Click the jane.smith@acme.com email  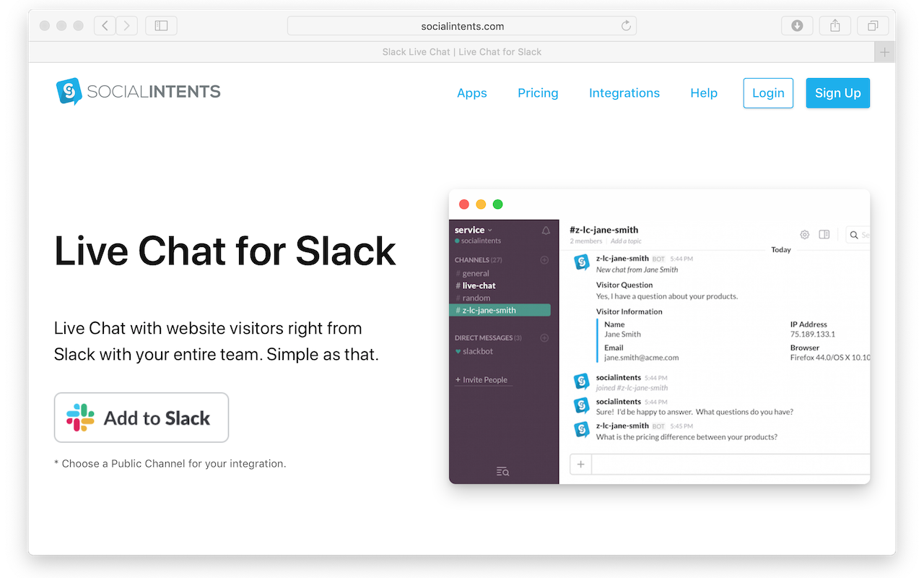(641, 357)
